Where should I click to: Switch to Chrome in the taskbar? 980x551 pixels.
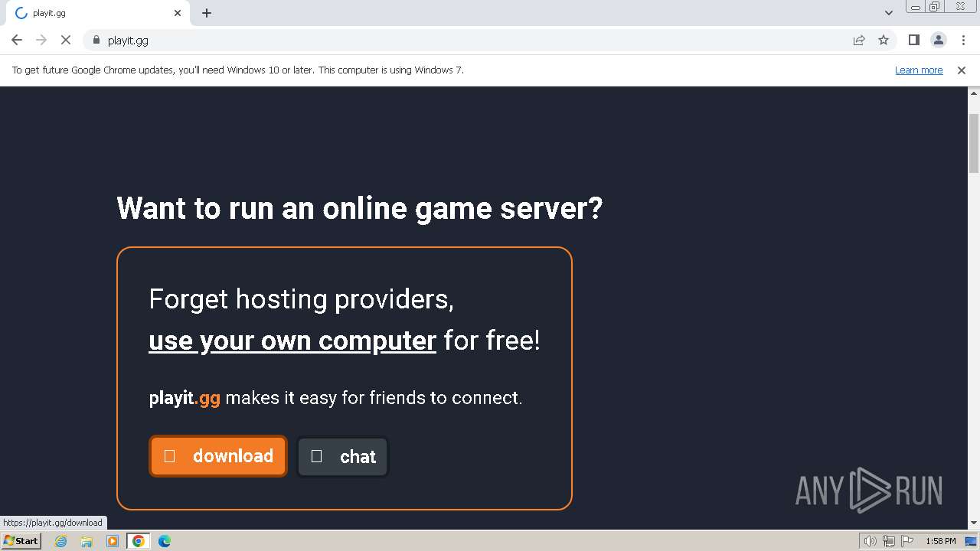139,541
